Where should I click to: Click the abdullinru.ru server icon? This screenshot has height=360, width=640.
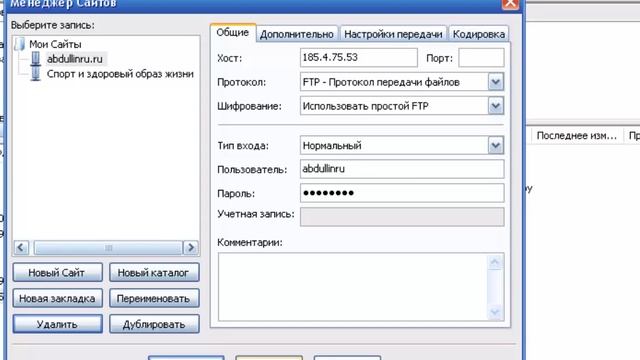(x=36, y=59)
